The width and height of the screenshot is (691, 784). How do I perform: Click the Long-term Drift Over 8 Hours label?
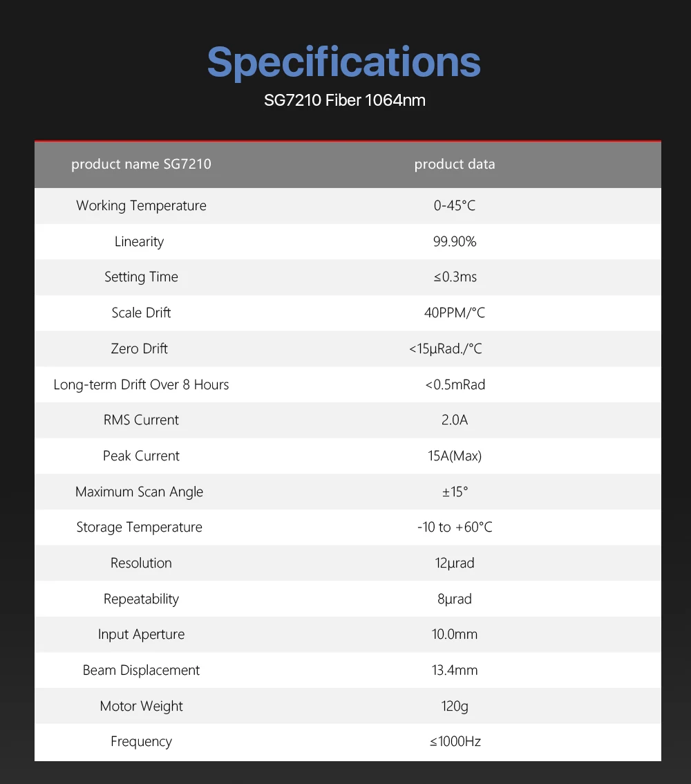(141, 384)
